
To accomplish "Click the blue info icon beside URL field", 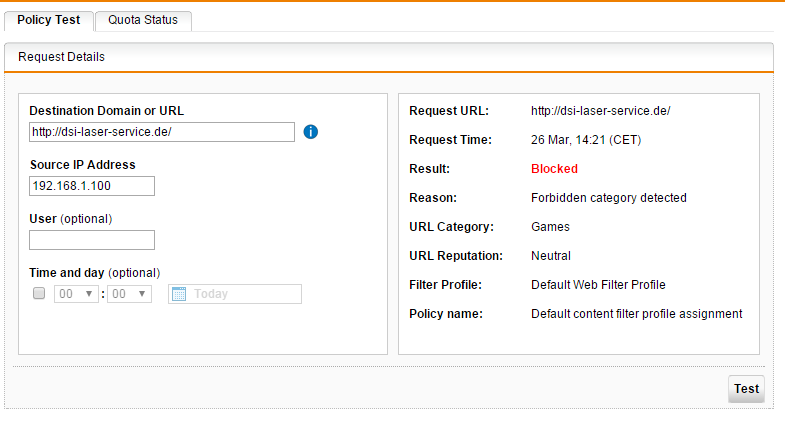I will coord(310,132).
